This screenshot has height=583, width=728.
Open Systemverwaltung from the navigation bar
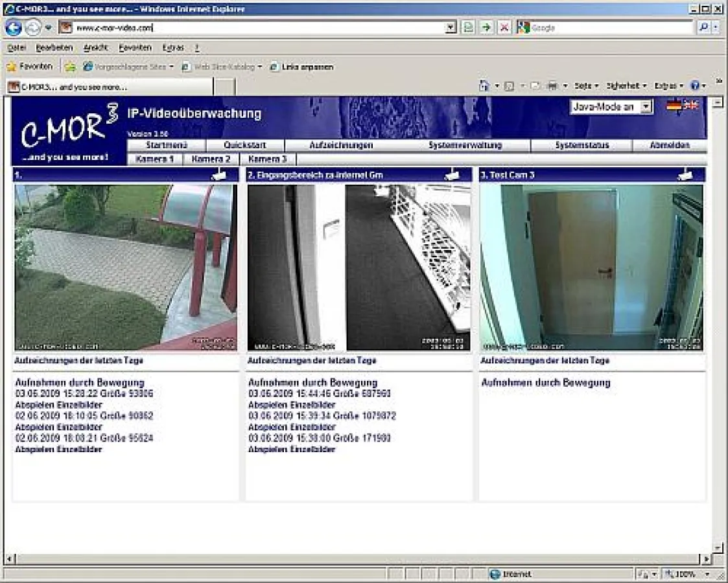pos(465,146)
